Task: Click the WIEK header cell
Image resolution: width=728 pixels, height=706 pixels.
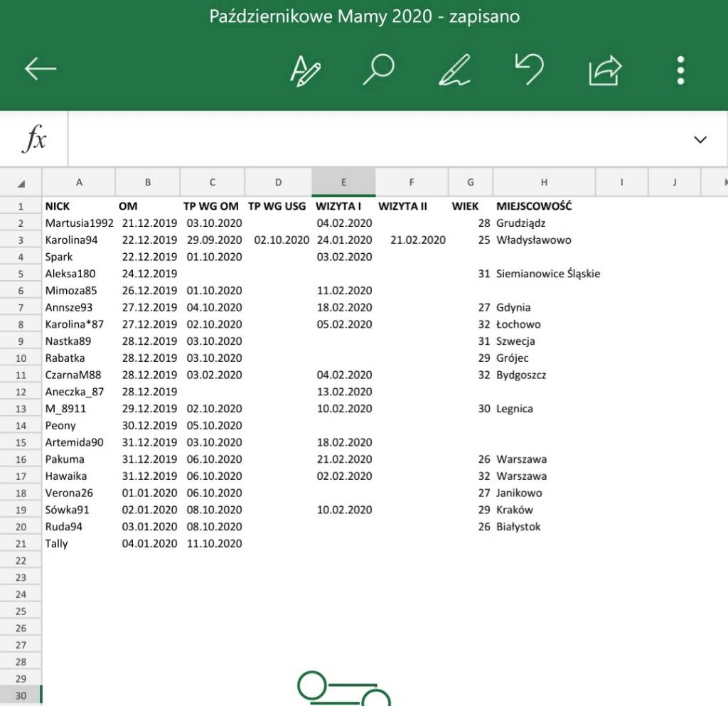Action: (x=471, y=206)
